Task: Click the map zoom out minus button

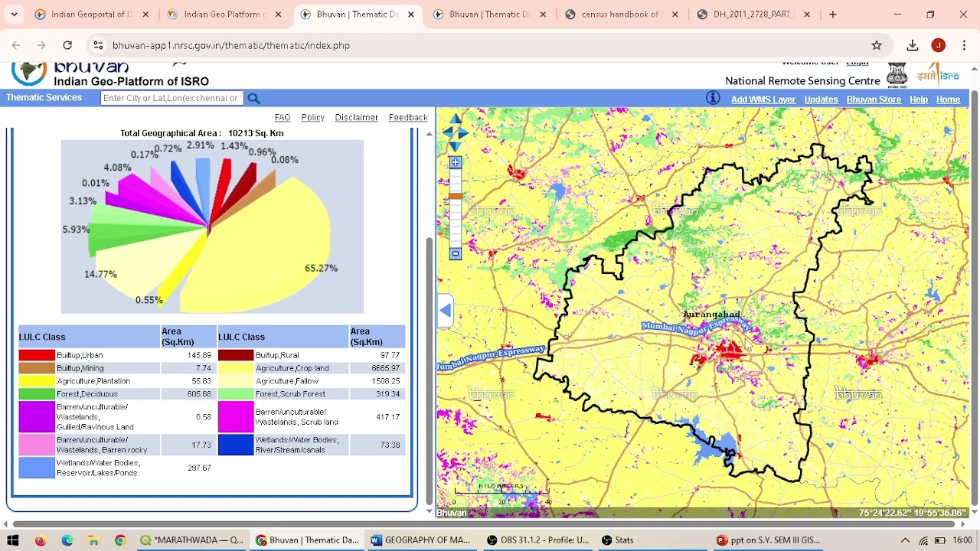Action: point(456,253)
